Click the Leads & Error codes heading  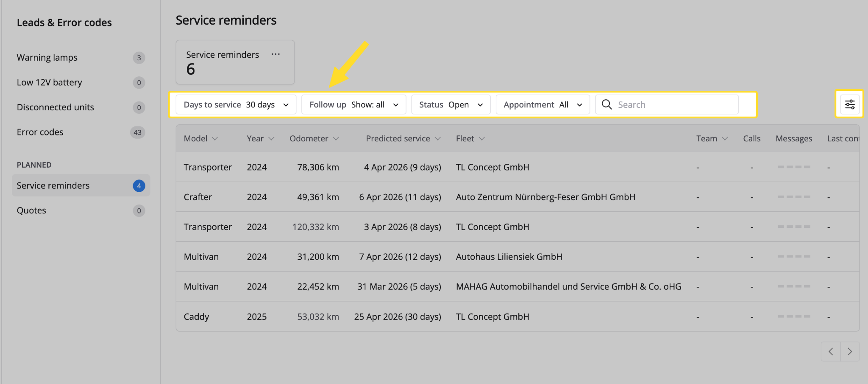tap(64, 22)
